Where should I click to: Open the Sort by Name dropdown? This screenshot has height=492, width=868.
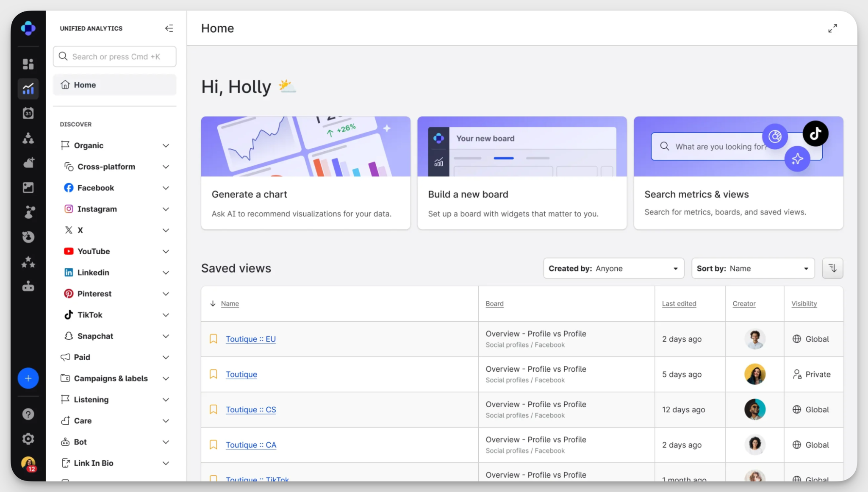tap(752, 268)
